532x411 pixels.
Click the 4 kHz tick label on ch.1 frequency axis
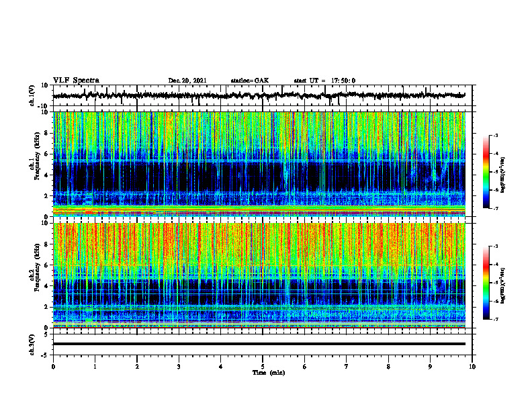click(46, 175)
